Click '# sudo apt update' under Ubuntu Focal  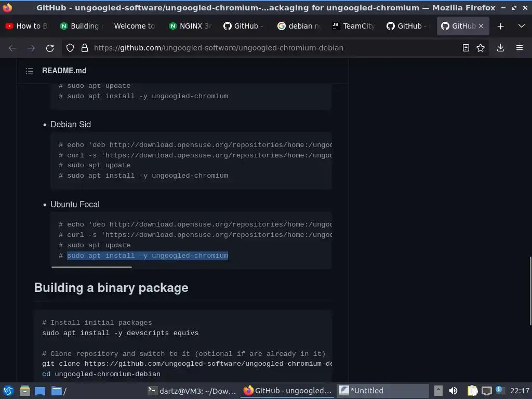tap(95, 245)
